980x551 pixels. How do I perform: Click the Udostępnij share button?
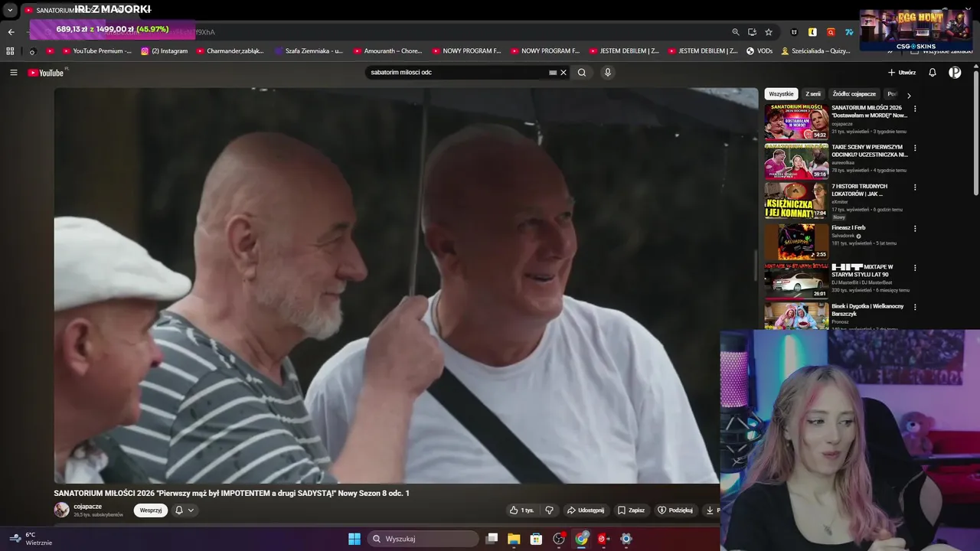coord(586,510)
